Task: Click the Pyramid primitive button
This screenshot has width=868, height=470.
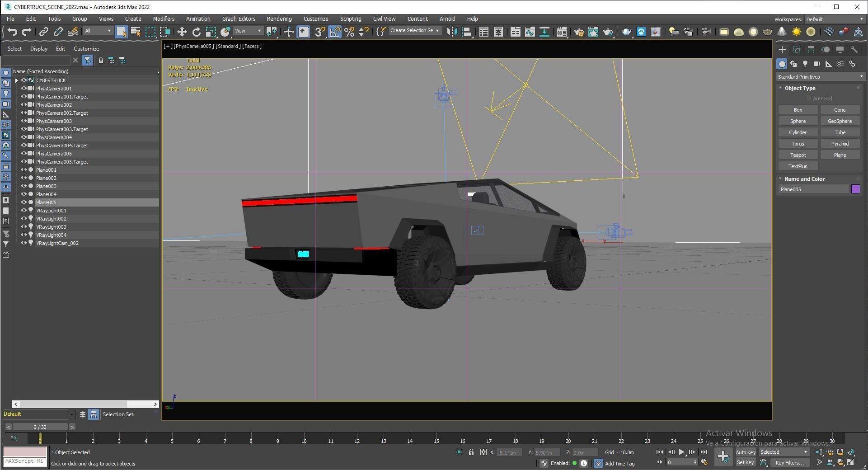Action: click(840, 144)
